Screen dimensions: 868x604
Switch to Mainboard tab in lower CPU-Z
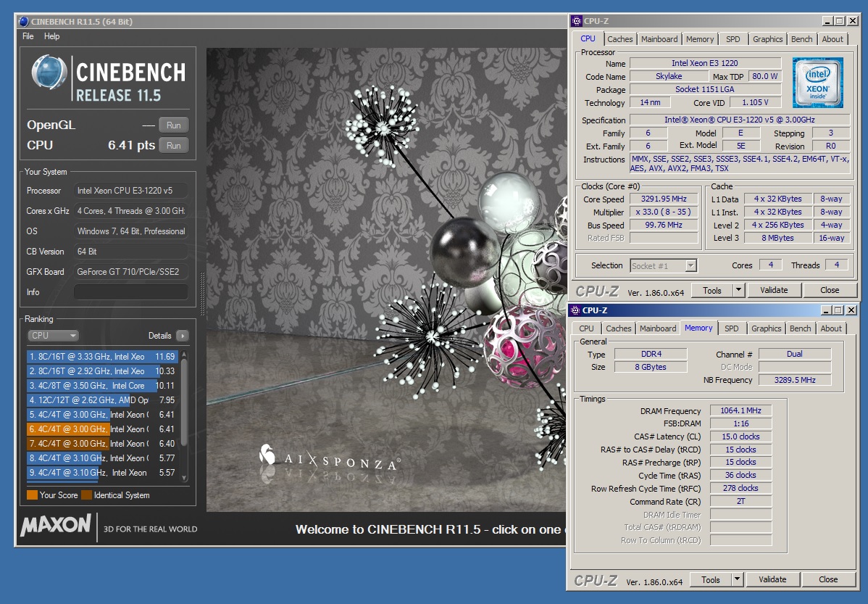point(658,328)
